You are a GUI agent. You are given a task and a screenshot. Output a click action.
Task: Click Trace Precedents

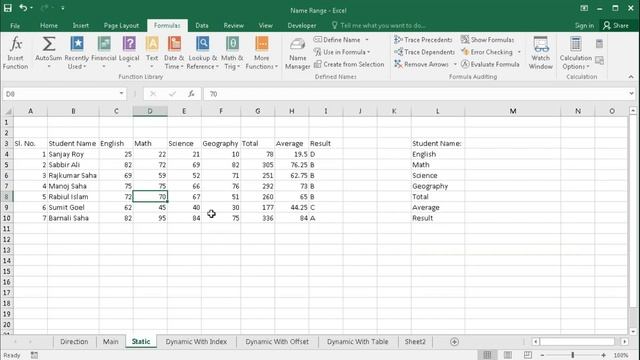pos(424,40)
